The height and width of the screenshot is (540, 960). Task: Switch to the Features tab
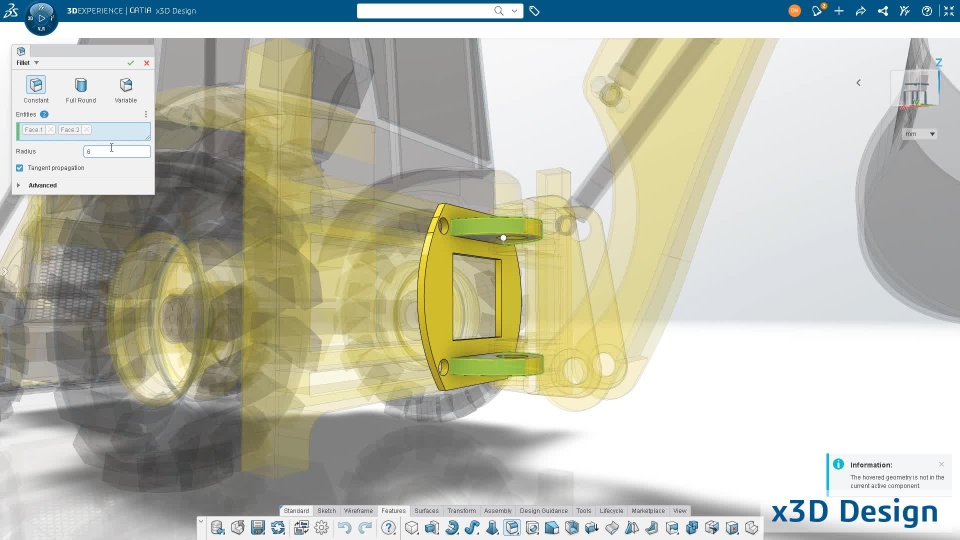pos(393,511)
